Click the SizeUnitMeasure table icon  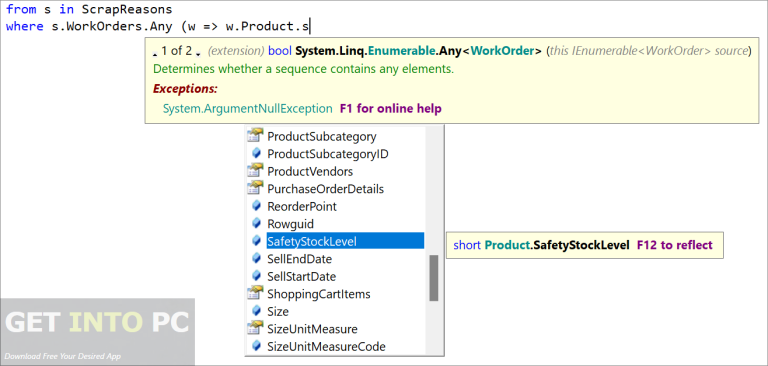[255, 328]
